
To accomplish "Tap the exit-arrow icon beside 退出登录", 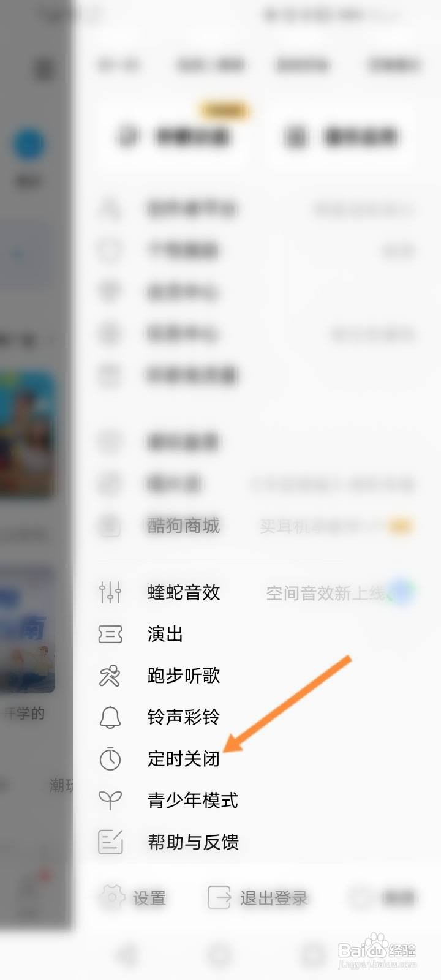I will point(219,898).
